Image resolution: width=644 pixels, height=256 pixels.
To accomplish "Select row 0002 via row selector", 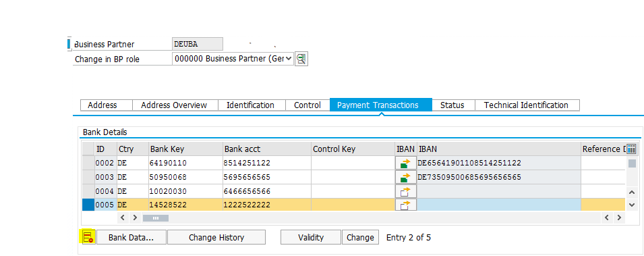I will click(88, 163).
